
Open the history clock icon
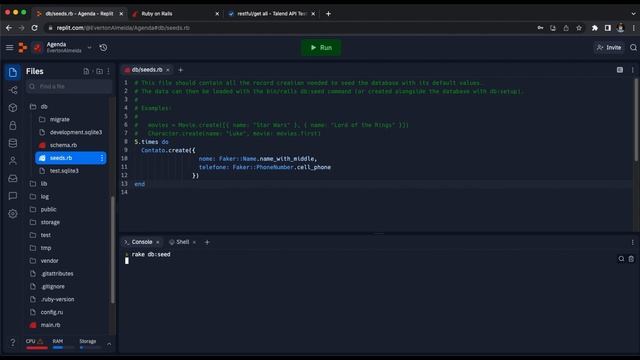(103, 48)
